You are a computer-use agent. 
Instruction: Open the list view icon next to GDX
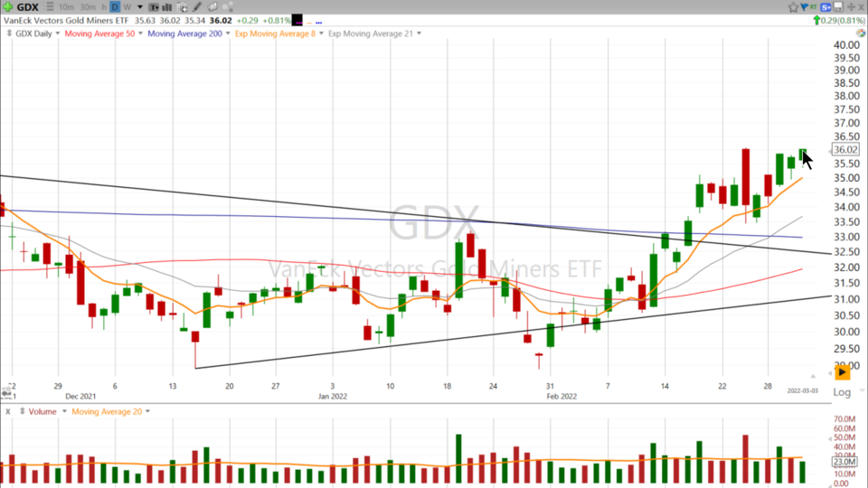[50, 7]
